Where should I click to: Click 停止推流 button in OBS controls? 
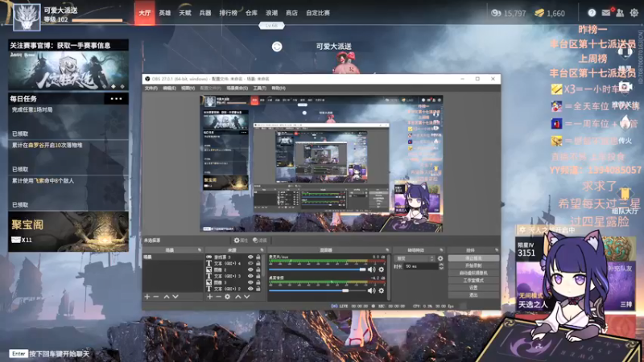(473, 258)
